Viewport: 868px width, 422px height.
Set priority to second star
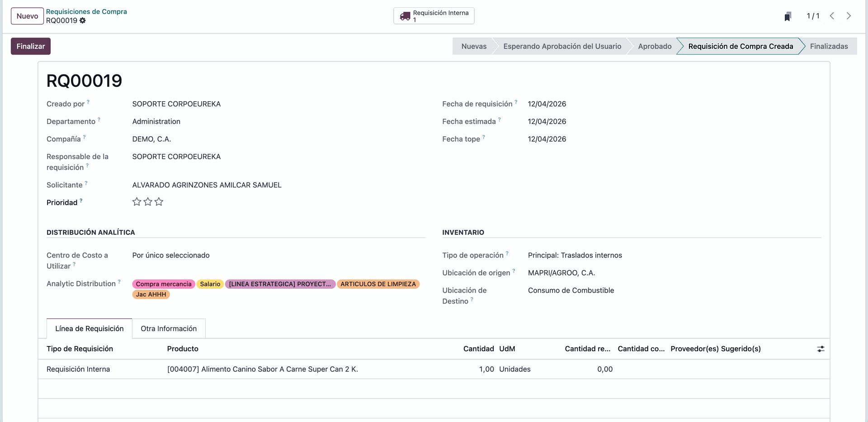point(148,202)
